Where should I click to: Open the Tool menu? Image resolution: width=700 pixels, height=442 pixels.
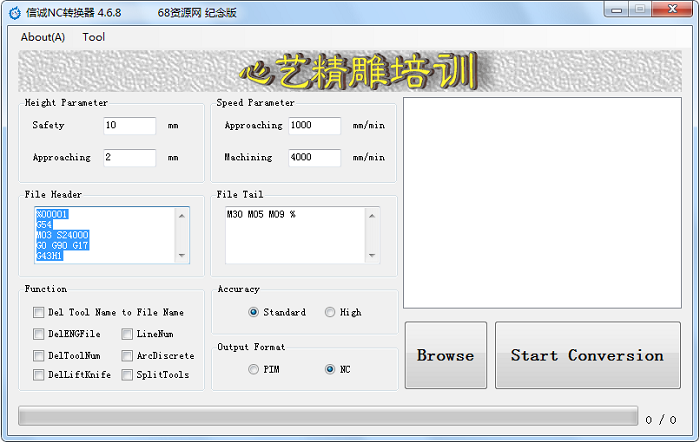tap(93, 37)
